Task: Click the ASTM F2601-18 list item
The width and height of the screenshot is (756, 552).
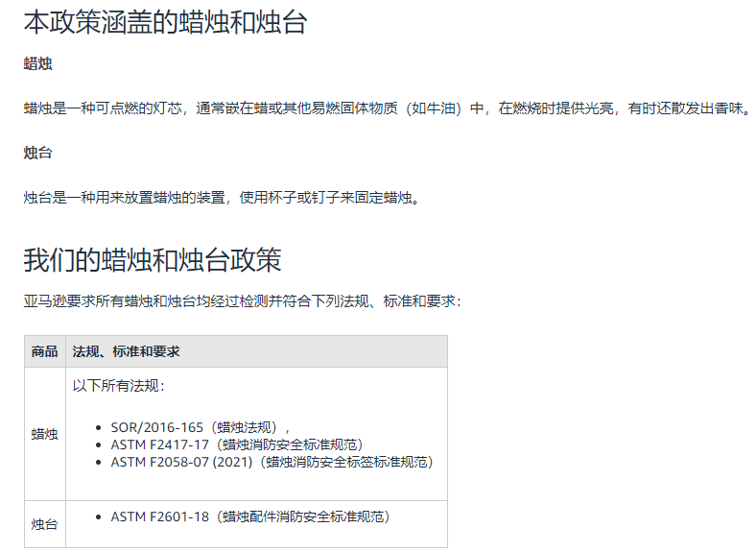Action: [x=250, y=516]
